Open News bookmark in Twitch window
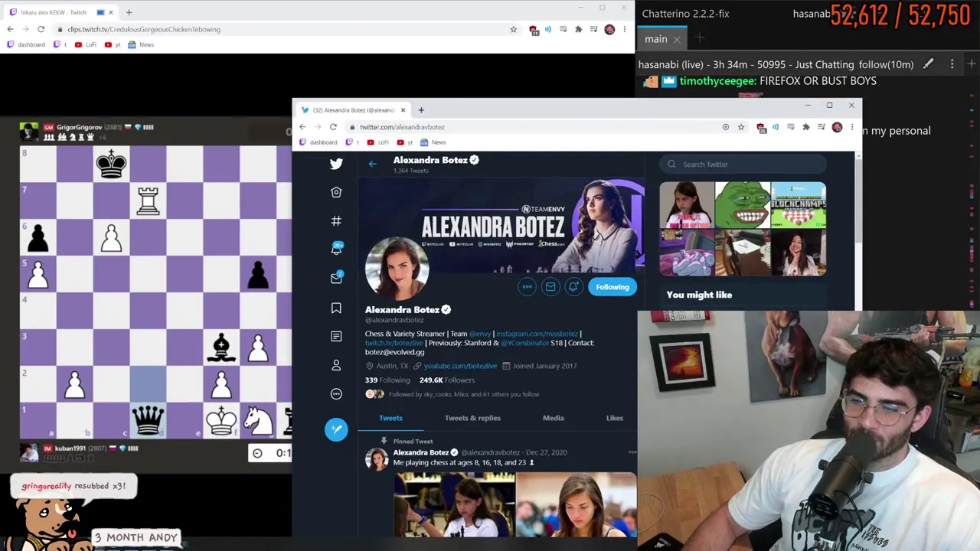The width and height of the screenshot is (980, 551). (x=142, y=44)
